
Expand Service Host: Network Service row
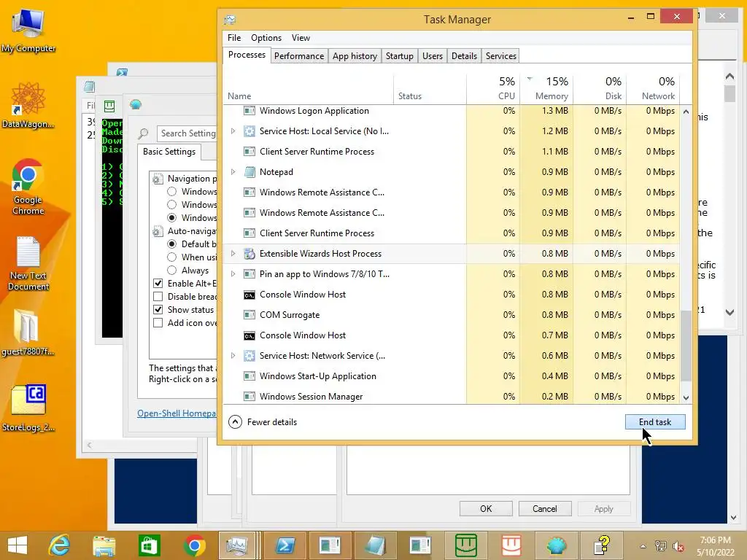tap(233, 356)
